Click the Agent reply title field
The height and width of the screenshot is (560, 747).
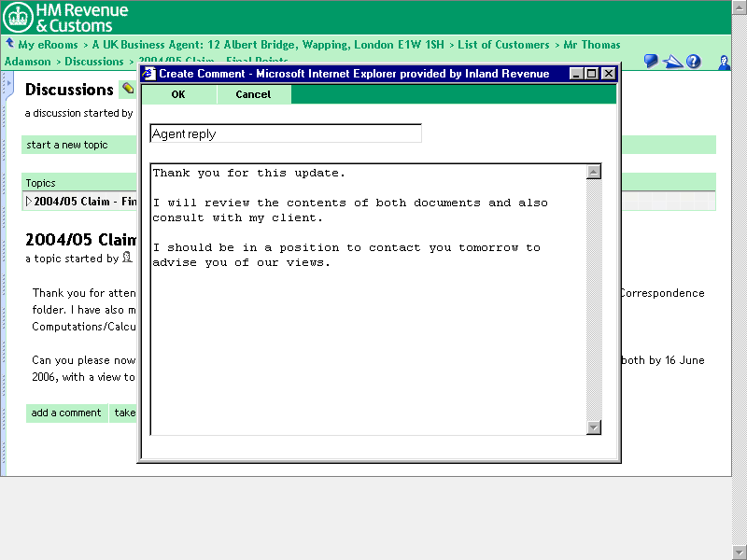pos(285,133)
